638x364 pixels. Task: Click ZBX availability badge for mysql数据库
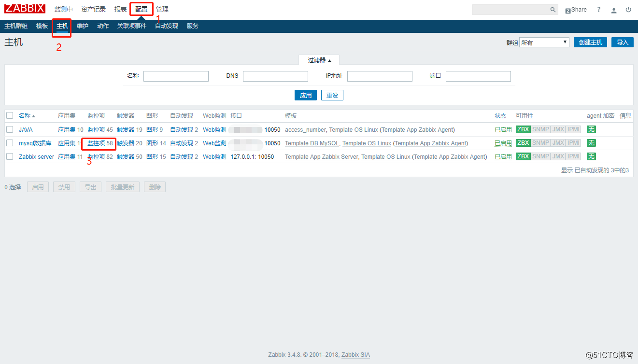(523, 143)
